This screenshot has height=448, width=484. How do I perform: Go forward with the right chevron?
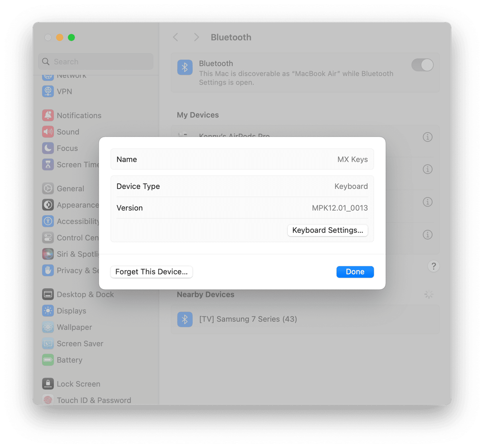point(196,37)
